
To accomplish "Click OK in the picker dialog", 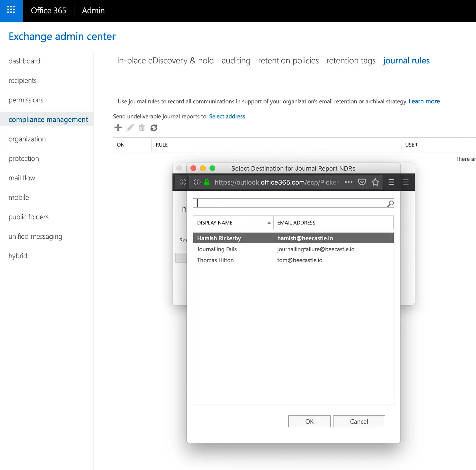I will click(309, 421).
